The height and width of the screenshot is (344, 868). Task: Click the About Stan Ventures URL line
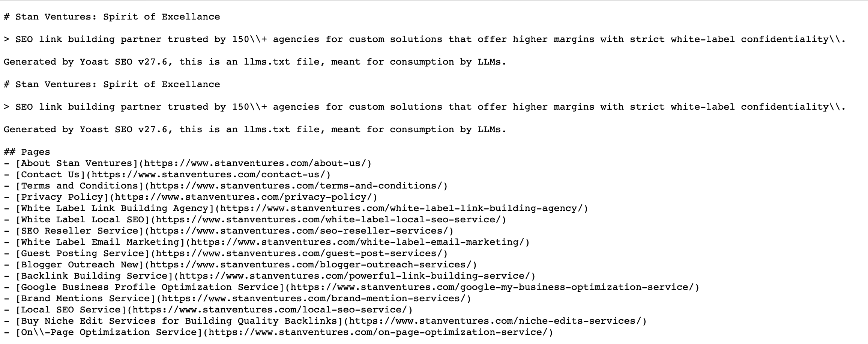(188, 163)
